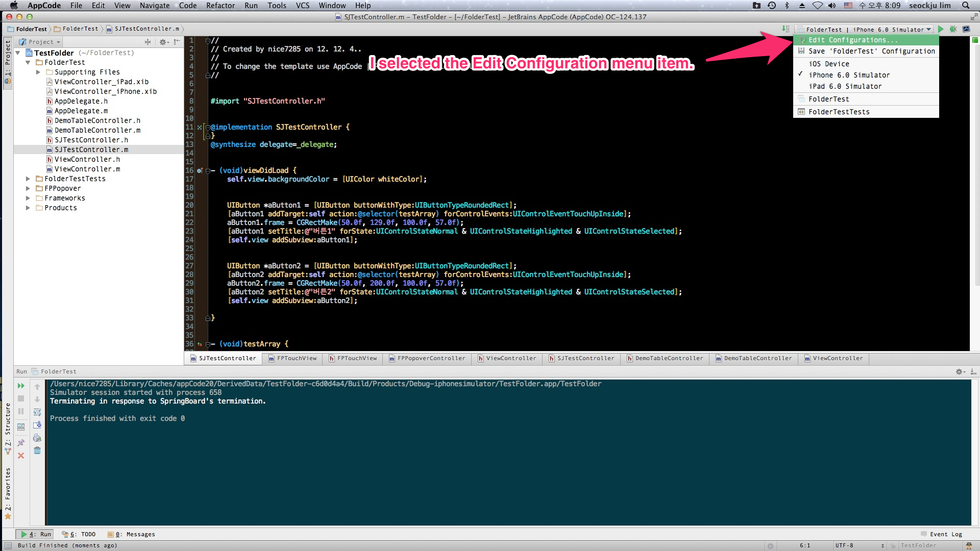Click the Time Machine menu bar icon
The height and width of the screenshot is (551, 980).
772,6
